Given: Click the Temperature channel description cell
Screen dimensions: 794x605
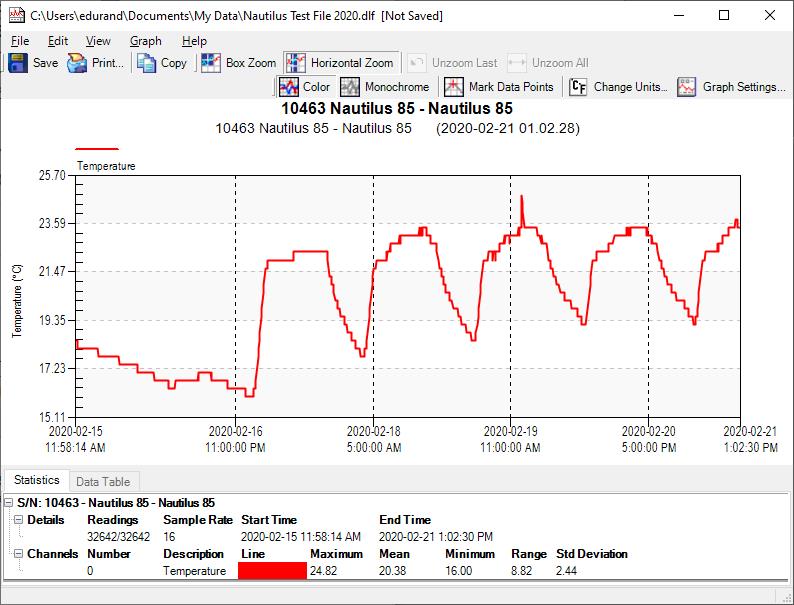Looking at the screenshot, I should click(194, 571).
